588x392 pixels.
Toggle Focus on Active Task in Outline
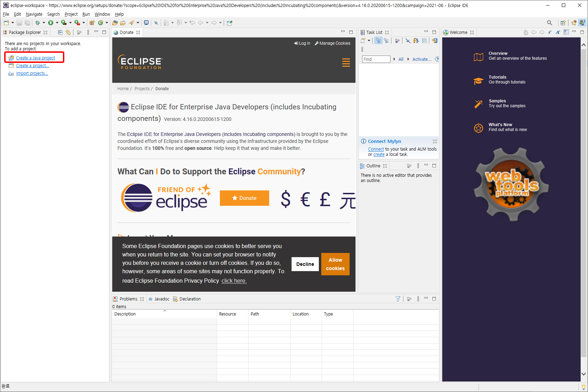pos(409,166)
